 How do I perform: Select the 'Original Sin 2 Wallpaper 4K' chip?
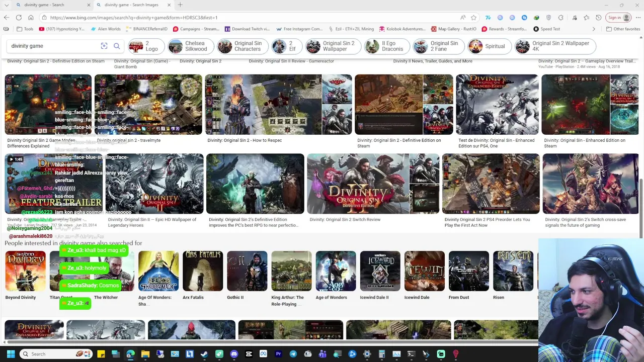coord(555,46)
